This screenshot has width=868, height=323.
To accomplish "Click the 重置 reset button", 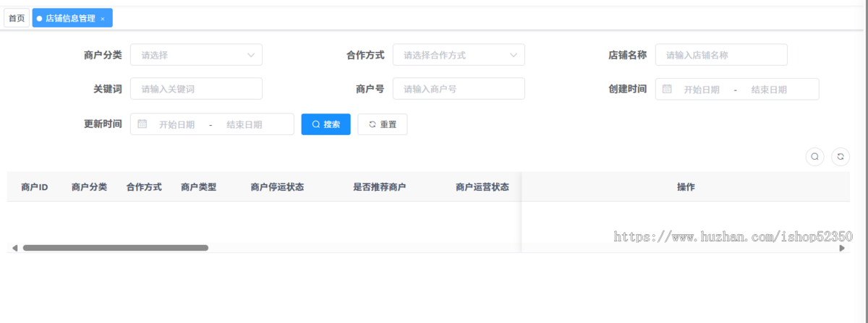I will click(383, 124).
